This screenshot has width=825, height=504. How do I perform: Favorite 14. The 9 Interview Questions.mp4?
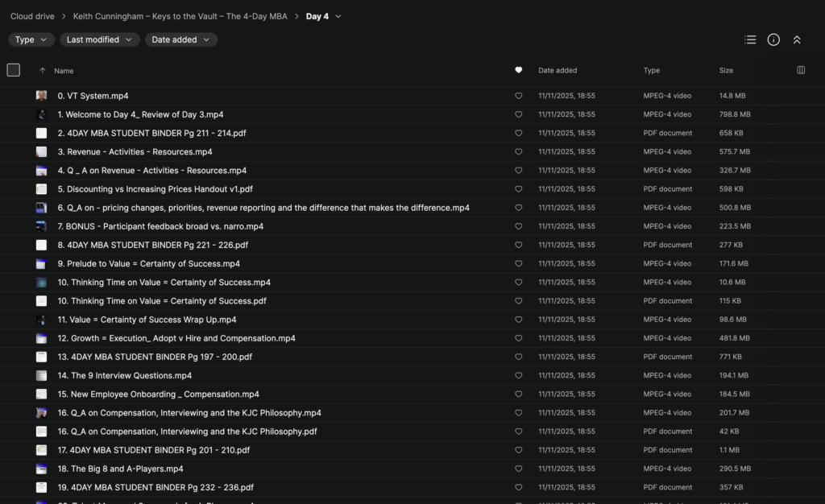coord(518,376)
